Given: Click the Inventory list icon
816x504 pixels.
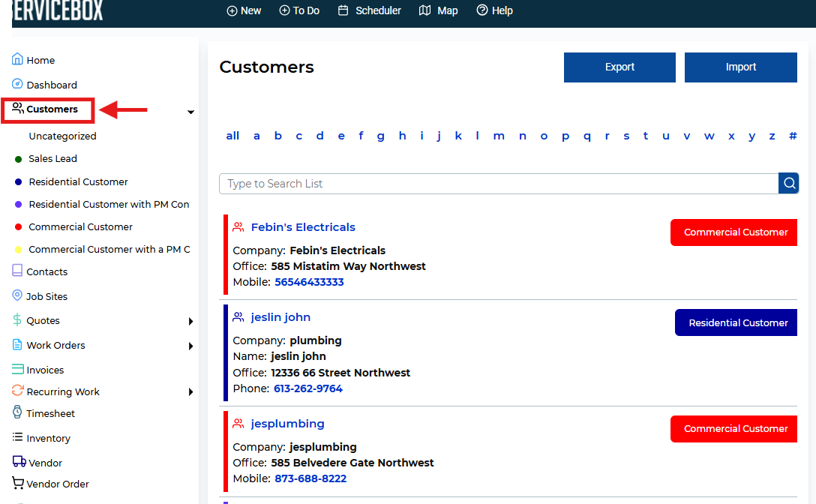Looking at the screenshot, I should [17, 436].
